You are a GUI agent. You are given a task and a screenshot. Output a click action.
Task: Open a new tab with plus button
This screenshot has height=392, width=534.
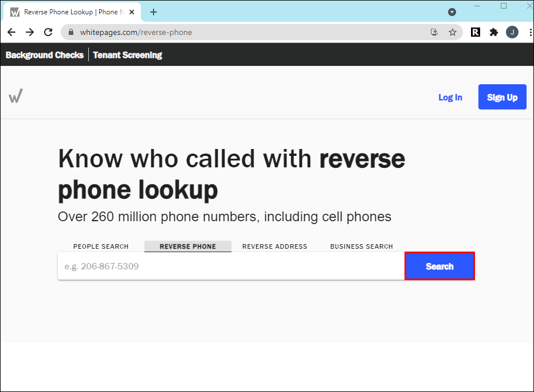(x=154, y=12)
